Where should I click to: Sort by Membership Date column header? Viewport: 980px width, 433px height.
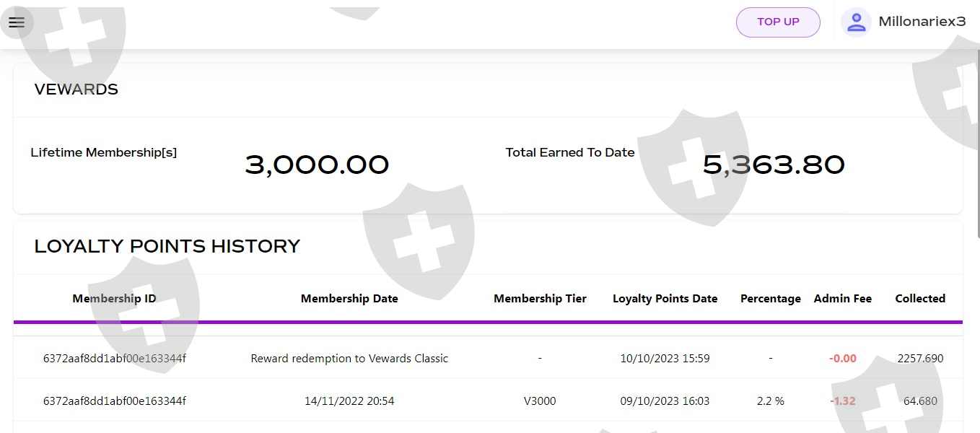pos(349,299)
